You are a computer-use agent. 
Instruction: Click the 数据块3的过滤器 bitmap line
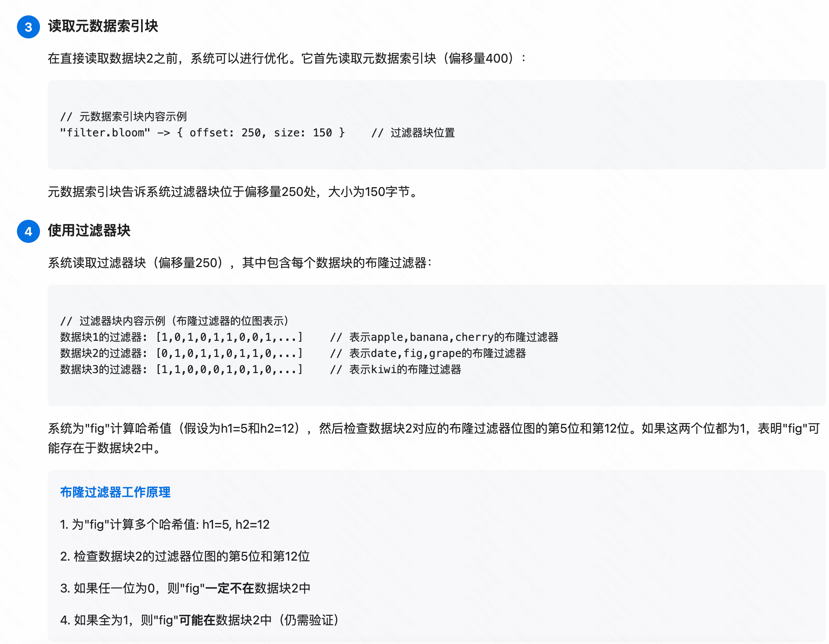tap(181, 370)
